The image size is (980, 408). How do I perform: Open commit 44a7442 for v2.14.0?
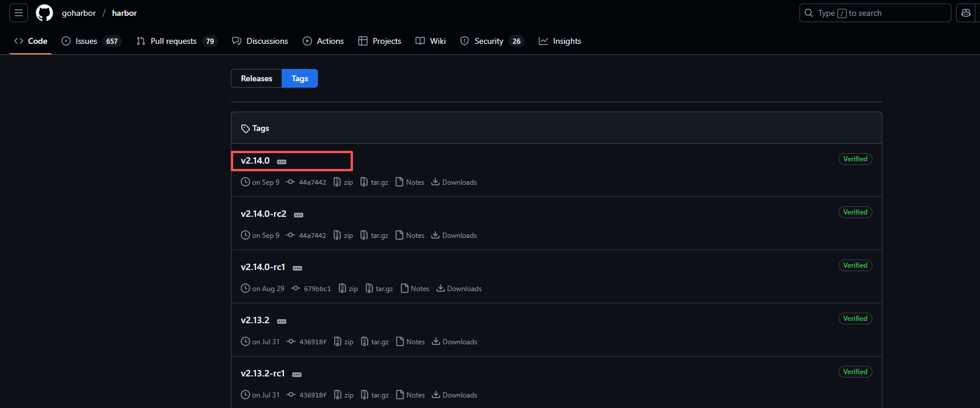[x=306, y=182]
